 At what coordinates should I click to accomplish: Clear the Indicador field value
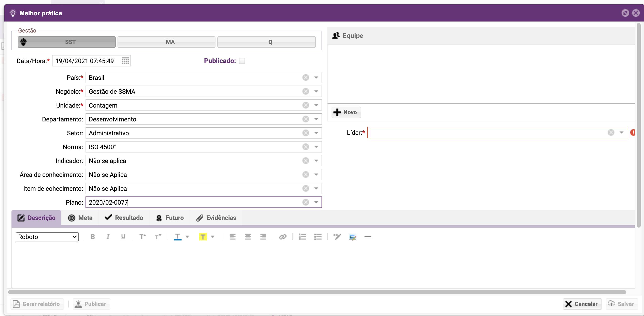point(306,161)
